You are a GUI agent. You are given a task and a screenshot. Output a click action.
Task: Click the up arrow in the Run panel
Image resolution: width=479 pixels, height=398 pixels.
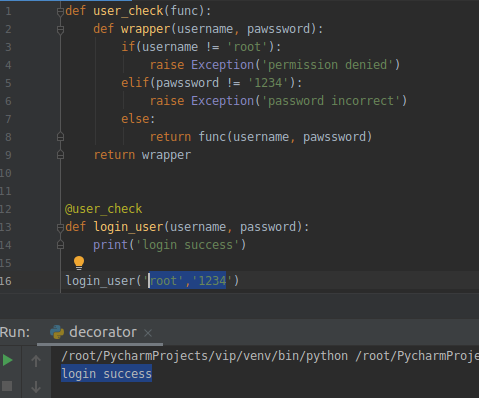(36, 361)
